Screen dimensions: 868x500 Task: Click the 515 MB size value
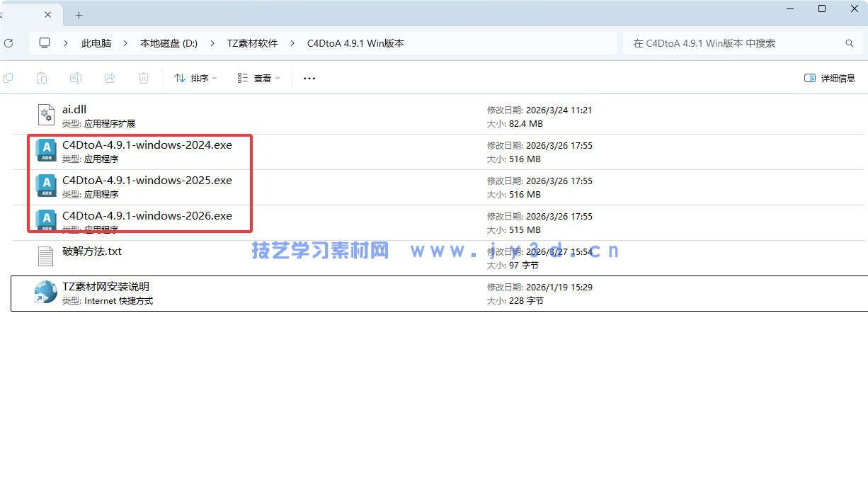click(525, 229)
